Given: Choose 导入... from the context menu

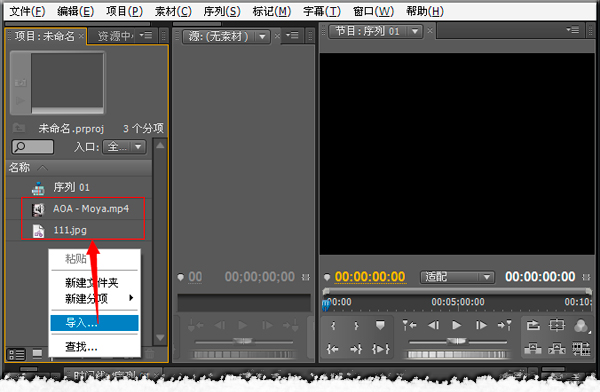Looking at the screenshot, I should (95, 323).
